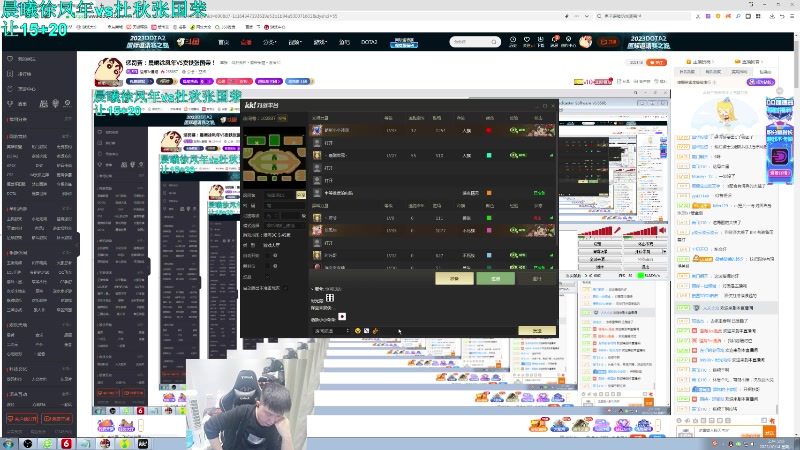Open the nav dropdown right of 分类

295,42
